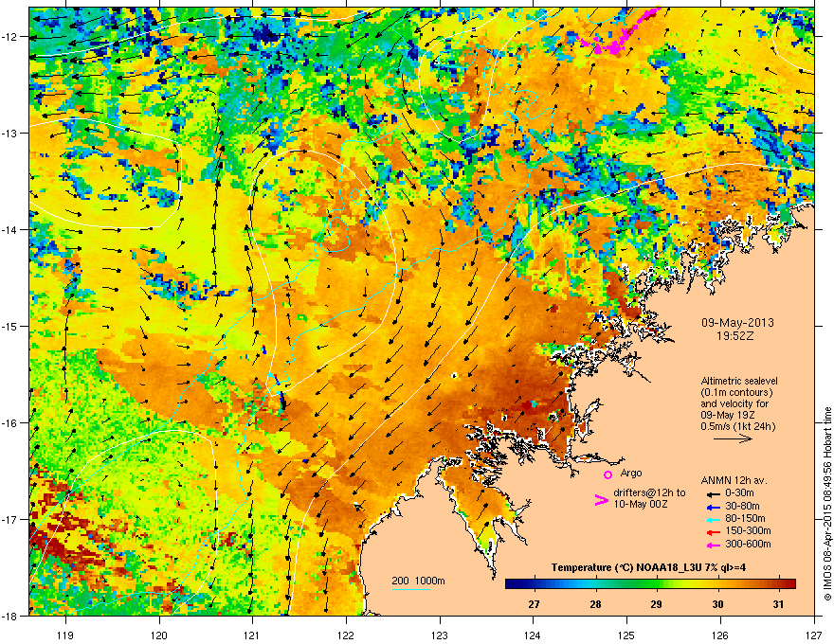This screenshot has width=834, height=644.
Task: Click longitude axis label 124
Action: 533,635
